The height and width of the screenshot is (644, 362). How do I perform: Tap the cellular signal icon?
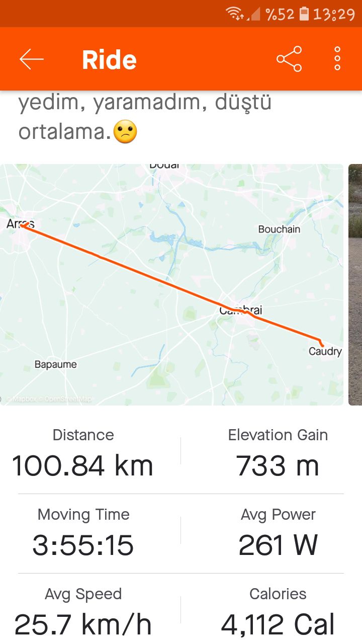[255, 14]
